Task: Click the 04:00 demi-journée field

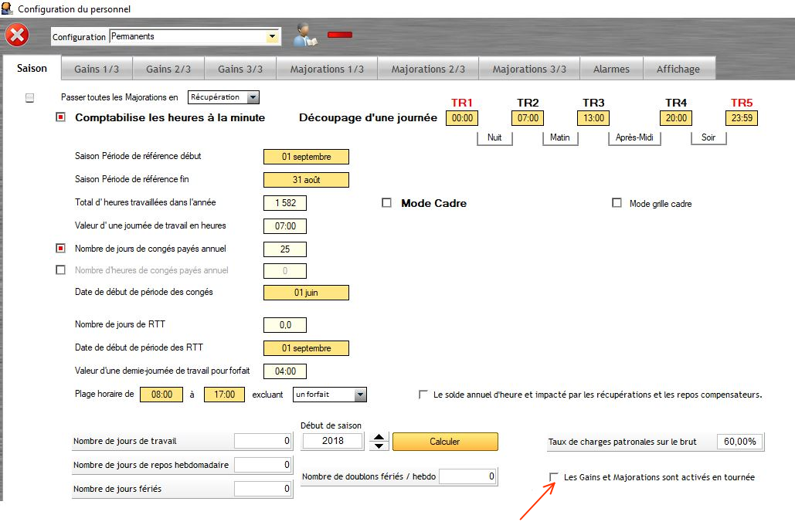Action: coord(285,371)
